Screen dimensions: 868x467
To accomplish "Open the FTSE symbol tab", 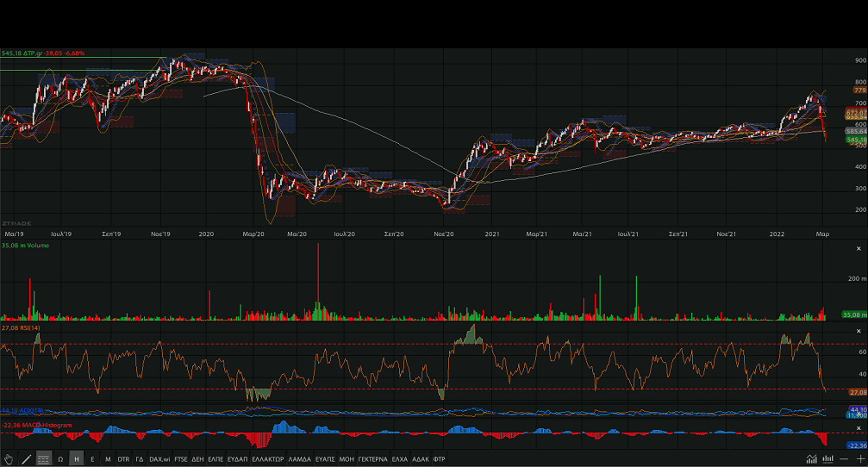I will [181, 459].
